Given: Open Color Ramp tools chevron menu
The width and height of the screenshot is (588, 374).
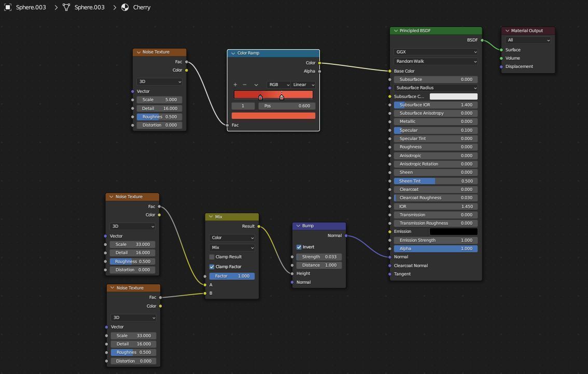Looking at the screenshot, I should (256, 85).
